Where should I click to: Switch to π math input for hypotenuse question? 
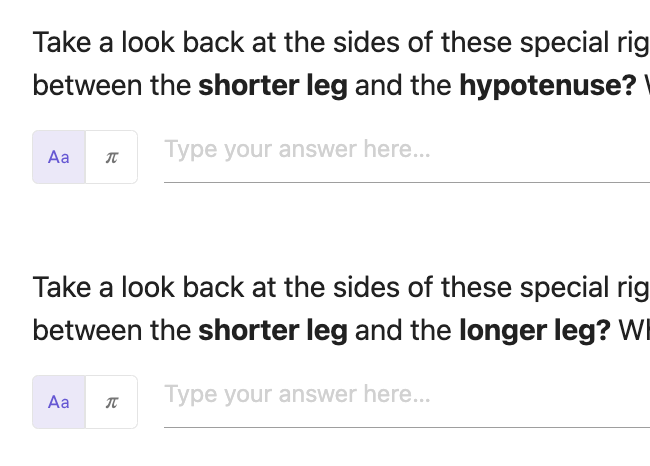[112, 157]
